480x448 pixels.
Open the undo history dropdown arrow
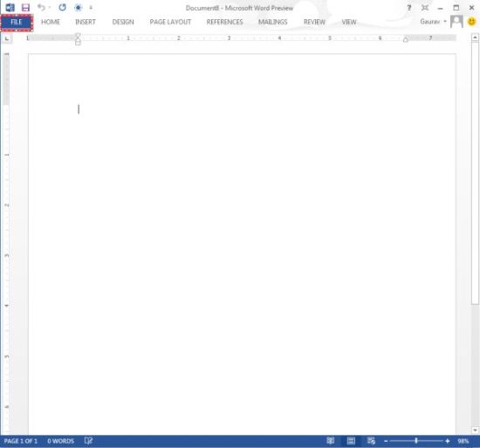tap(50, 7)
